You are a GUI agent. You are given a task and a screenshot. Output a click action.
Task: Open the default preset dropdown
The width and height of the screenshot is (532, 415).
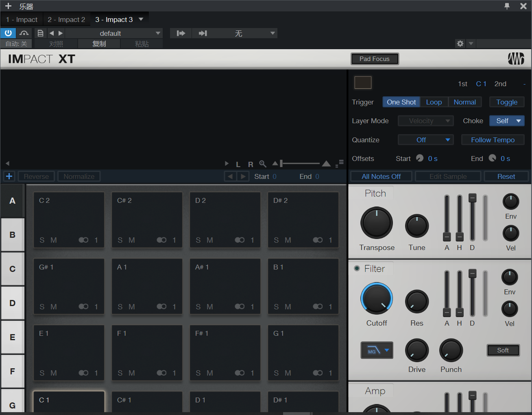click(x=114, y=33)
